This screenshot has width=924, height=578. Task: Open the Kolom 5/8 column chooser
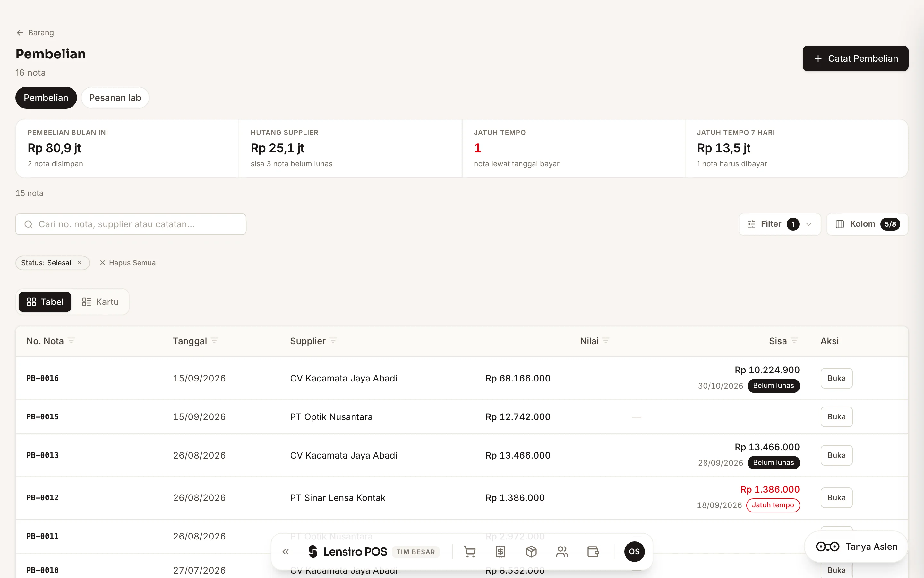coord(867,224)
